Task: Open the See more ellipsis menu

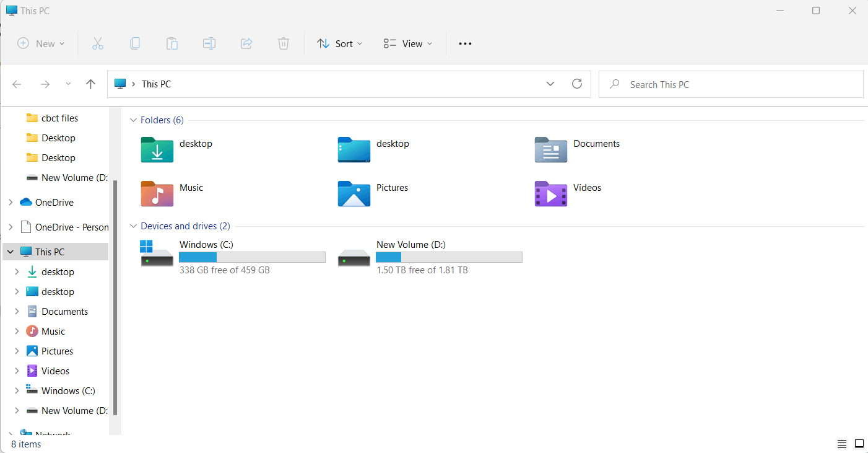Action: [x=465, y=43]
